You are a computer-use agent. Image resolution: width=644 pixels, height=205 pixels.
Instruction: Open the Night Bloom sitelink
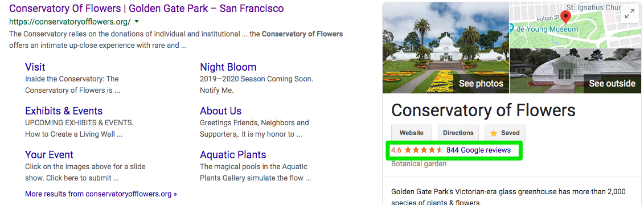[228, 67]
